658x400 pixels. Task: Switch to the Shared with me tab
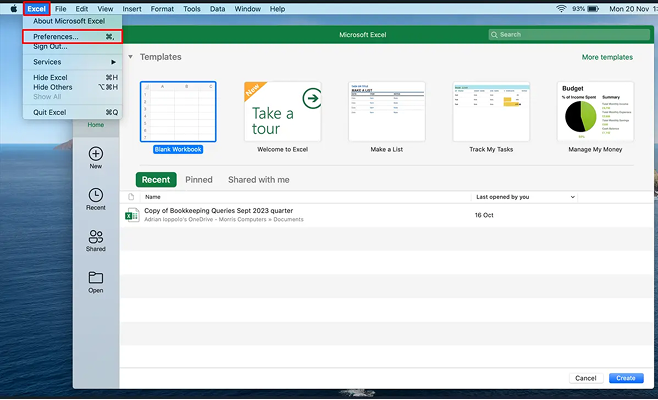(x=258, y=180)
